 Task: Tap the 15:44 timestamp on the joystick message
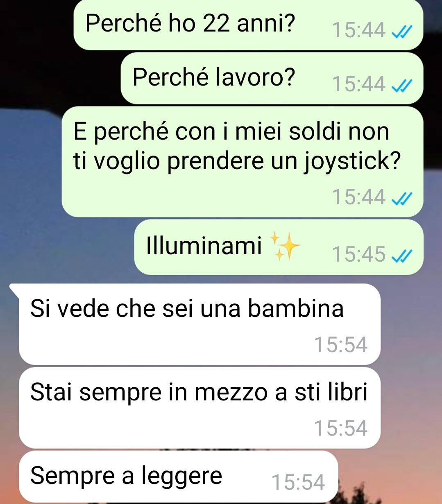pyautogui.click(x=359, y=197)
